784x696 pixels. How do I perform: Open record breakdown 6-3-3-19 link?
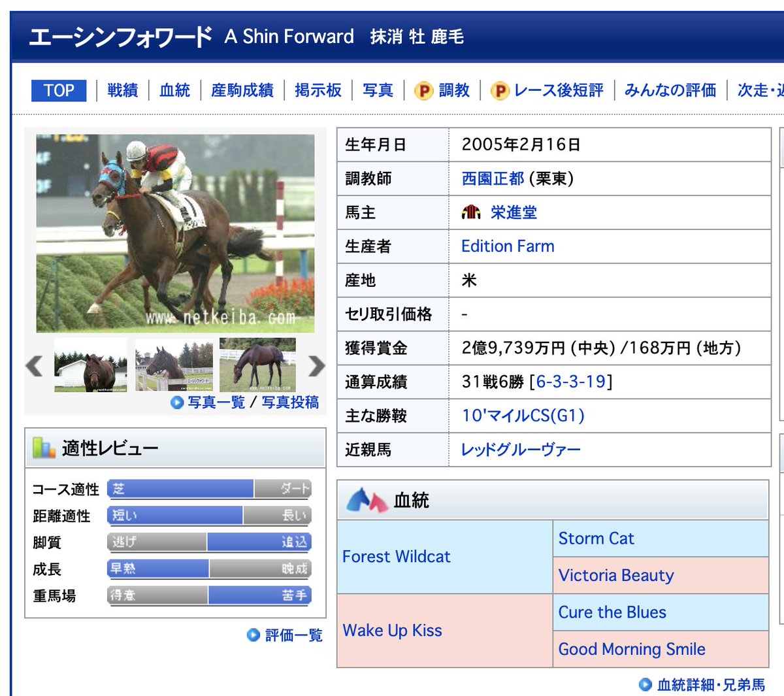571,382
